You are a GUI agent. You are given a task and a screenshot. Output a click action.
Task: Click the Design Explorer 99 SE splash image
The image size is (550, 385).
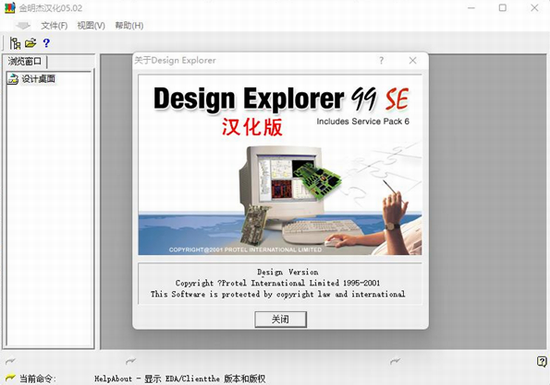click(280, 165)
